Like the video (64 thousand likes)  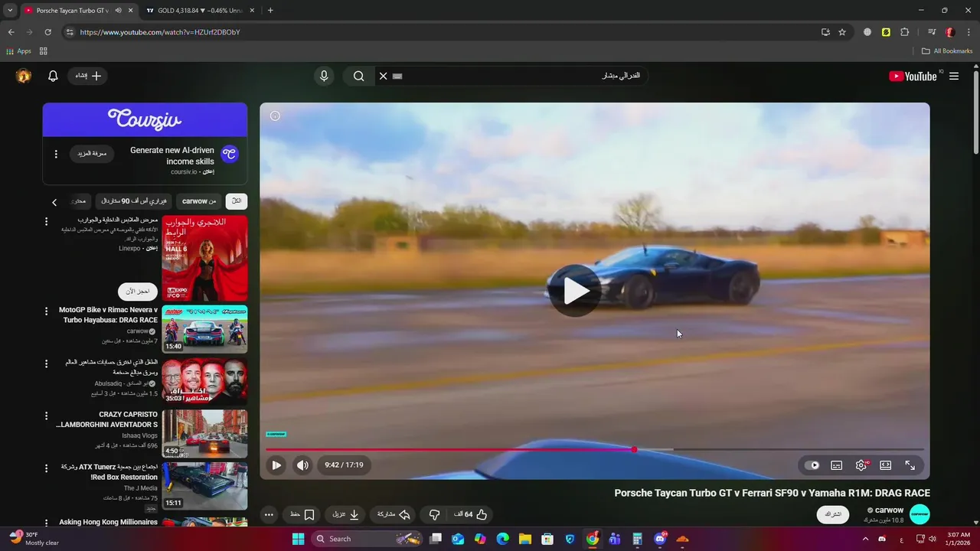click(x=471, y=514)
